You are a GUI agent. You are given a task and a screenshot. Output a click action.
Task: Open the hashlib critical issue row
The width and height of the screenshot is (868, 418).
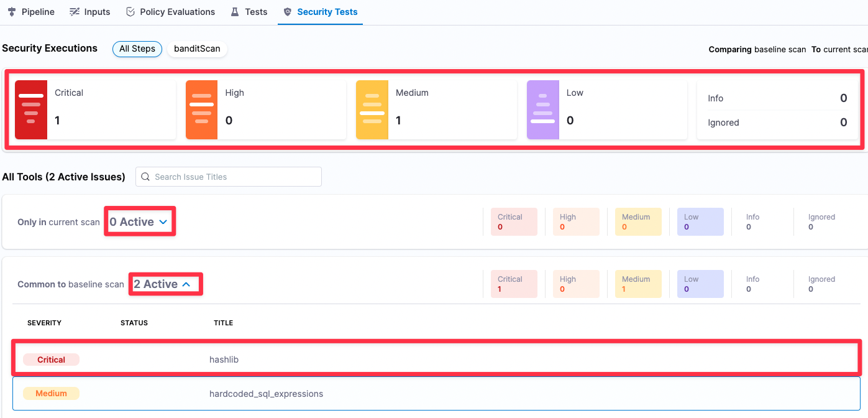[x=224, y=360]
